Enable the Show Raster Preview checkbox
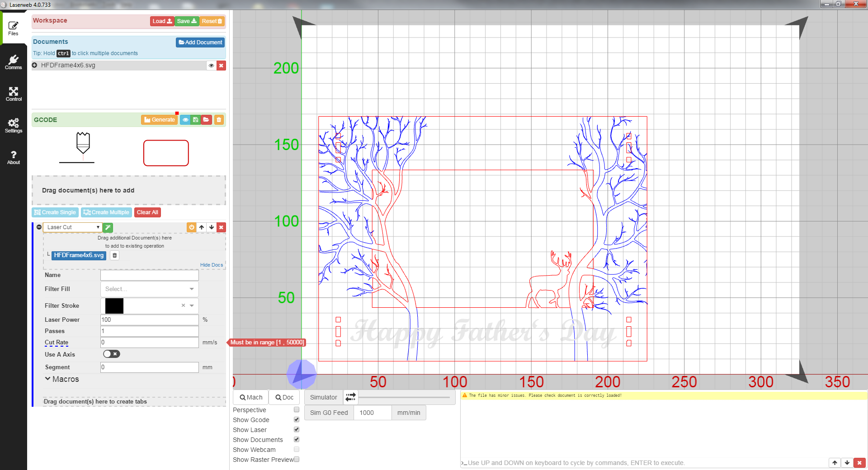Image resolution: width=868 pixels, height=470 pixels. click(297, 460)
